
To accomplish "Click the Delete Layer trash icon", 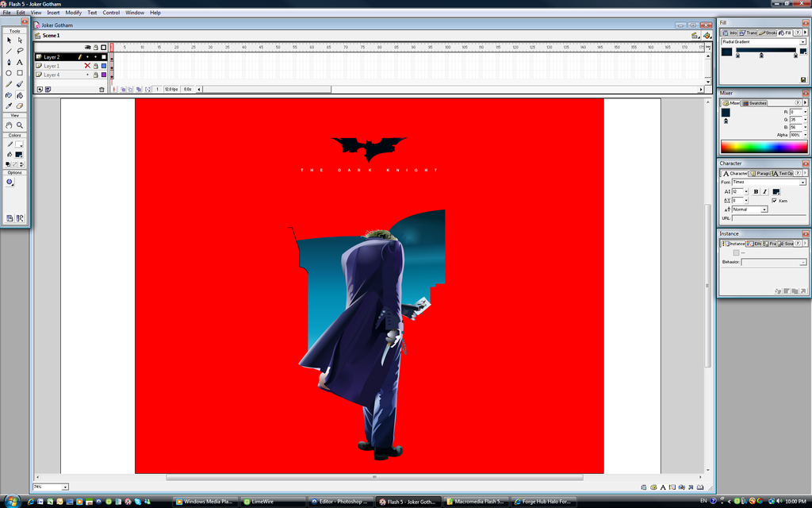I will pos(101,90).
